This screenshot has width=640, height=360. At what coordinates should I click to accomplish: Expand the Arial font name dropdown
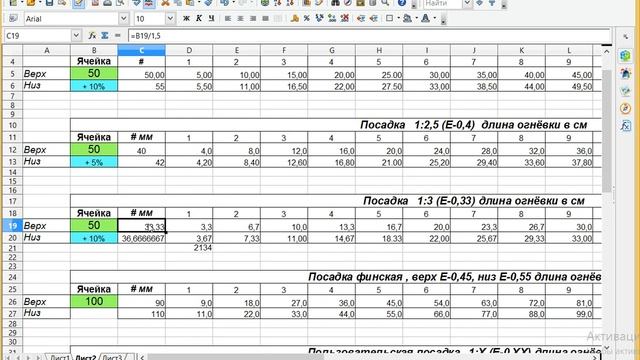pos(124,19)
